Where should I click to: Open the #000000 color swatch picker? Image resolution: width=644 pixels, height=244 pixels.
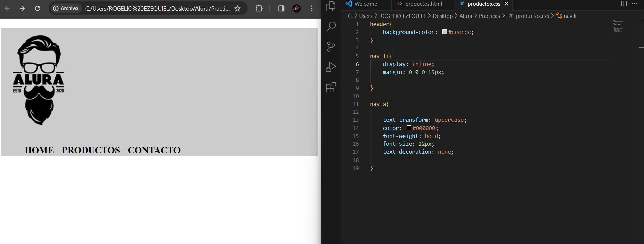[x=409, y=128]
